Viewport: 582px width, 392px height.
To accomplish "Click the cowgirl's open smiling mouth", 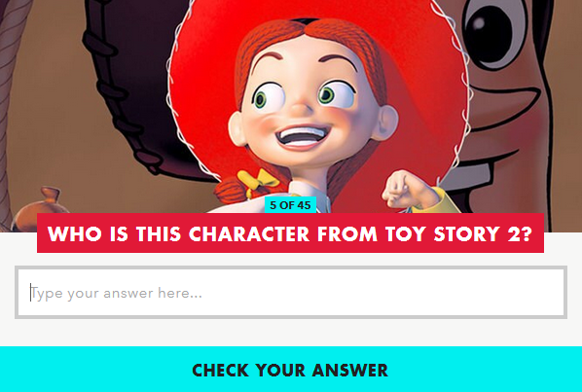I will 303,136.
